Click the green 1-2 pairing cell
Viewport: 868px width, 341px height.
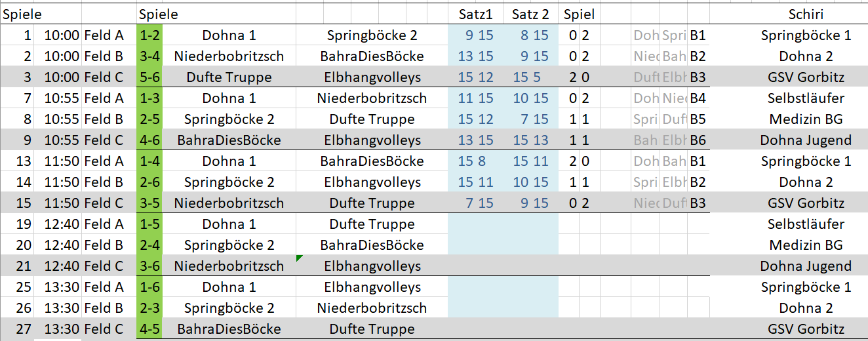click(149, 35)
